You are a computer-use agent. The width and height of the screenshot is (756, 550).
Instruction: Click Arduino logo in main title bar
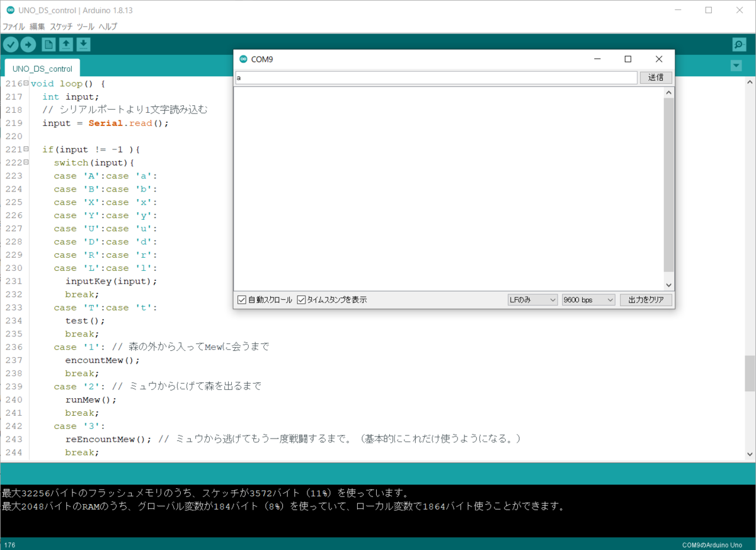point(10,10)
